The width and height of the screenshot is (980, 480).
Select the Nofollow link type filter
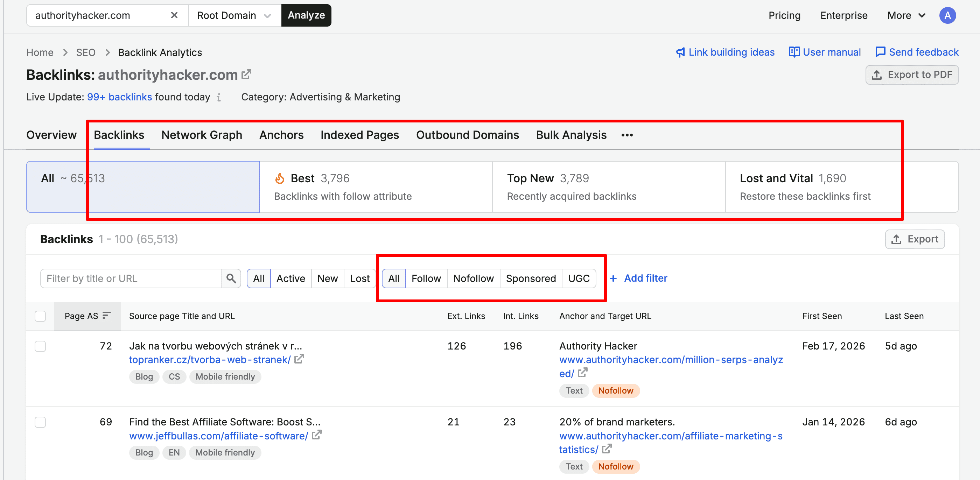pyautogui.click(x=473, y=278)
